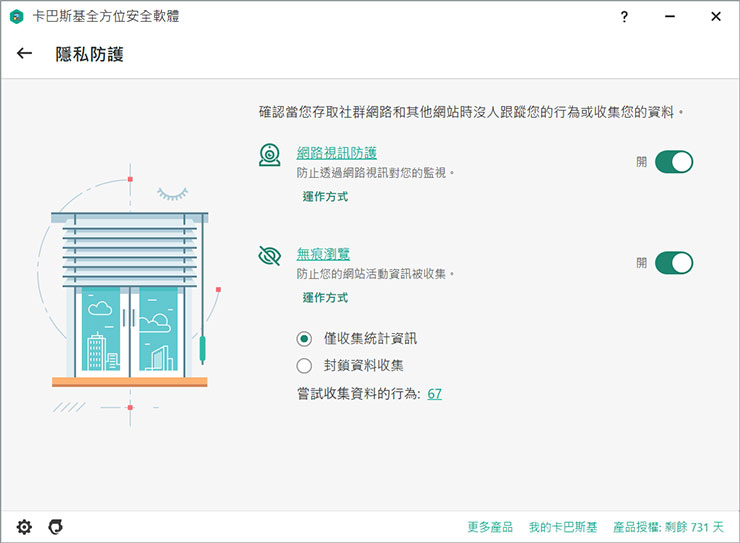The height and width of the screenshot is (543, 740).
Task: Select the 僅收集統計資訊 radio option
Action: tap(304, 339)
